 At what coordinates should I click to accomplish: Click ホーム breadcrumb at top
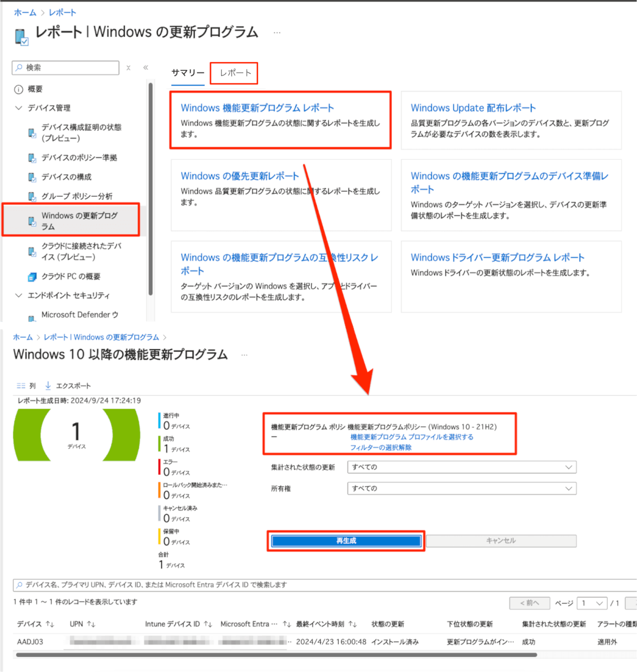pos(25,12)
